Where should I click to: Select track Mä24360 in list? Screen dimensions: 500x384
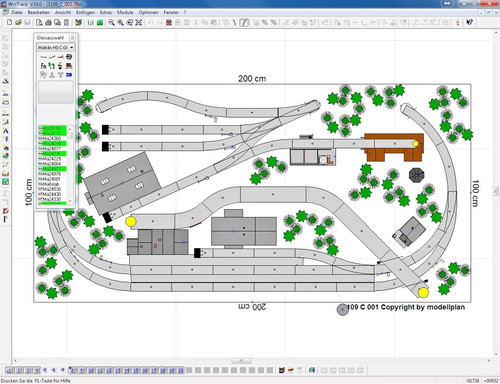[52, 138]
